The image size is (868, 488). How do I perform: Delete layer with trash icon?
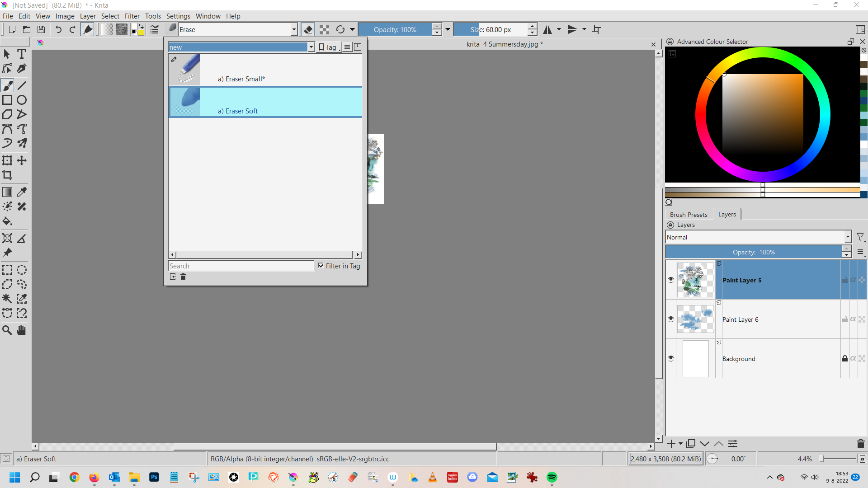[860, 444]
